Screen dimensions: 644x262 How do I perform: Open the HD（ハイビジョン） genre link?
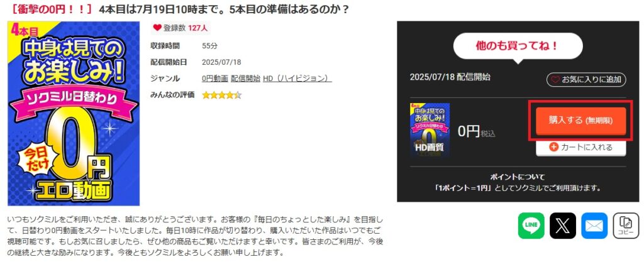[297, 79]
